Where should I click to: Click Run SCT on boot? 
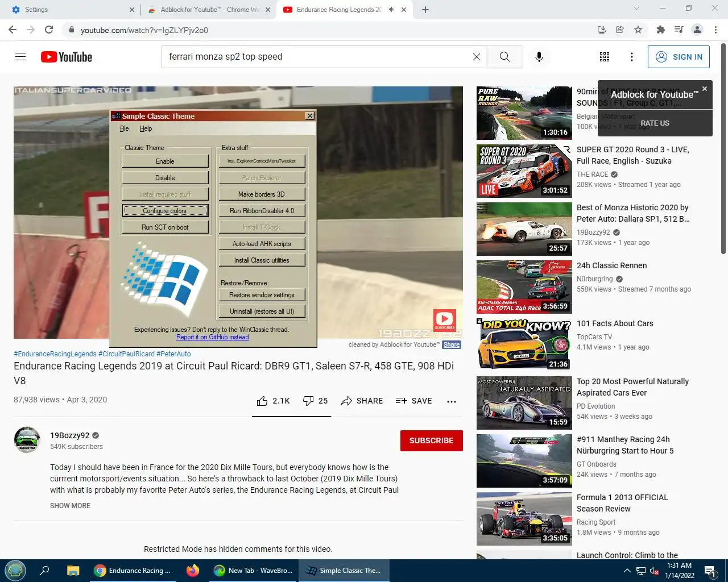click(165, 227)
